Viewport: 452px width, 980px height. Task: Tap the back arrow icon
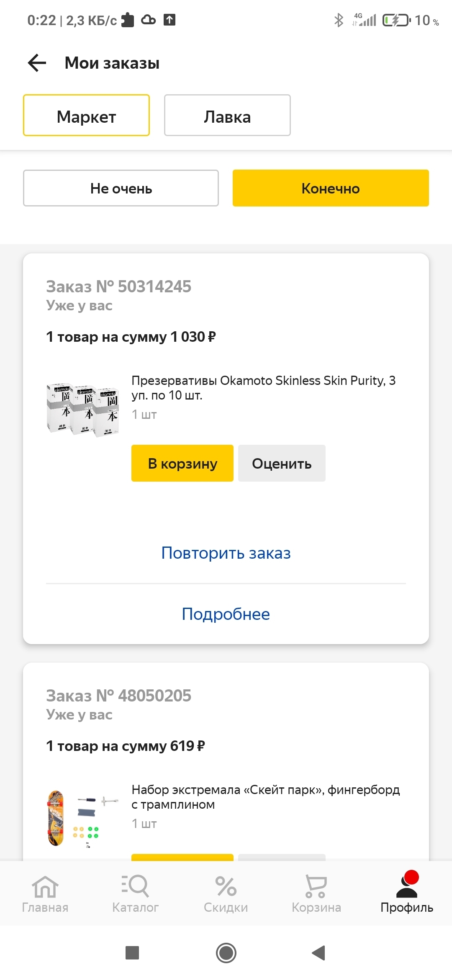point(37,63)
